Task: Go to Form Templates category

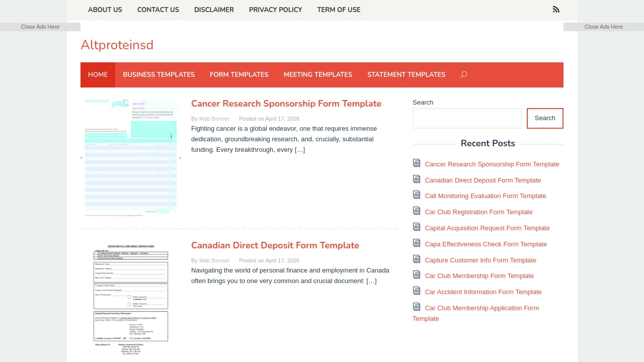Action: (x=239, y=75)
